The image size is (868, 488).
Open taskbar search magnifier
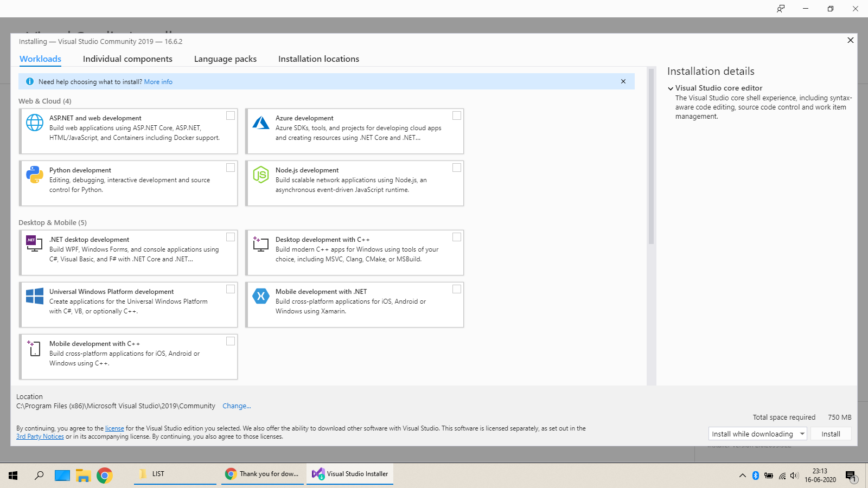39,476
